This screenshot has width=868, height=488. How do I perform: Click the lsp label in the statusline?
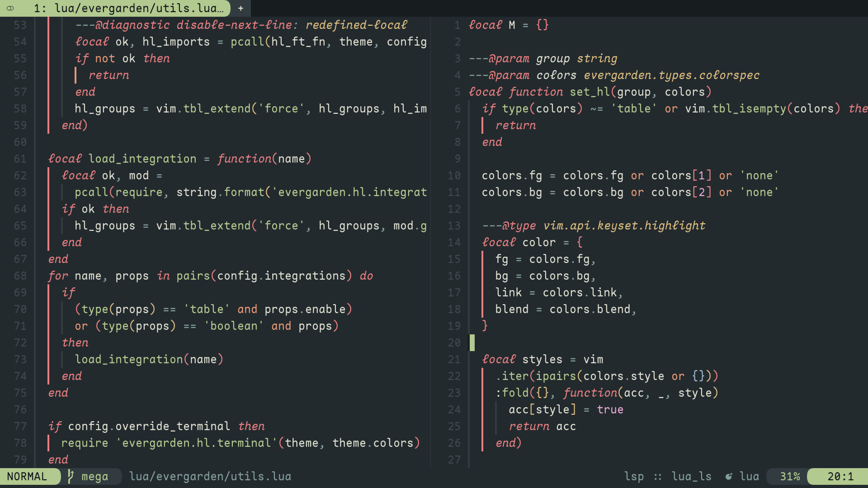[634, 477]
